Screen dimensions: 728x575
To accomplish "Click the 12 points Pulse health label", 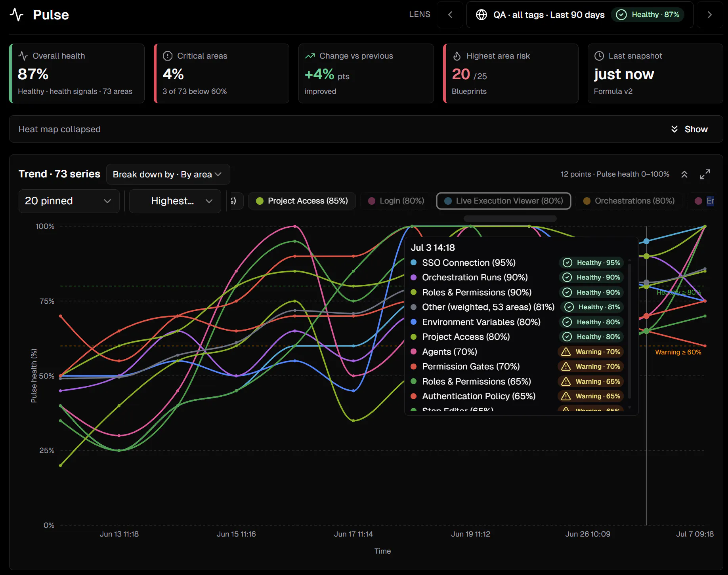I will point(615,174).
